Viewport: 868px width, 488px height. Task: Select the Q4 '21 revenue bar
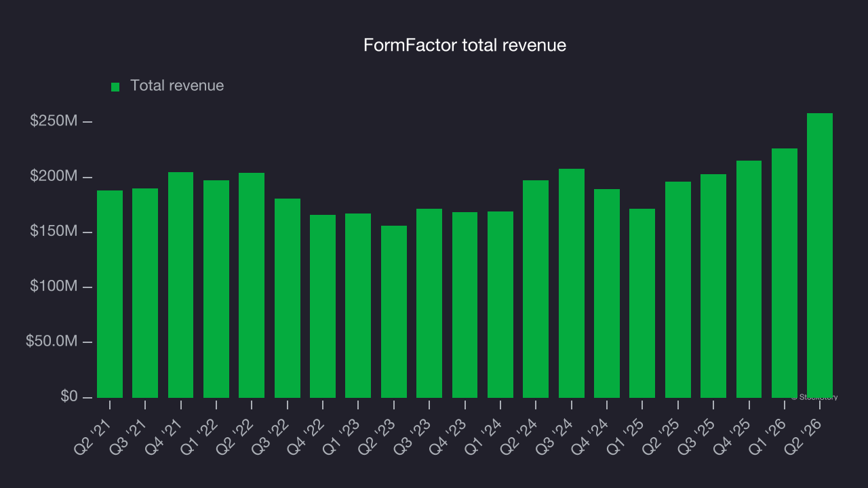point(180,285)
